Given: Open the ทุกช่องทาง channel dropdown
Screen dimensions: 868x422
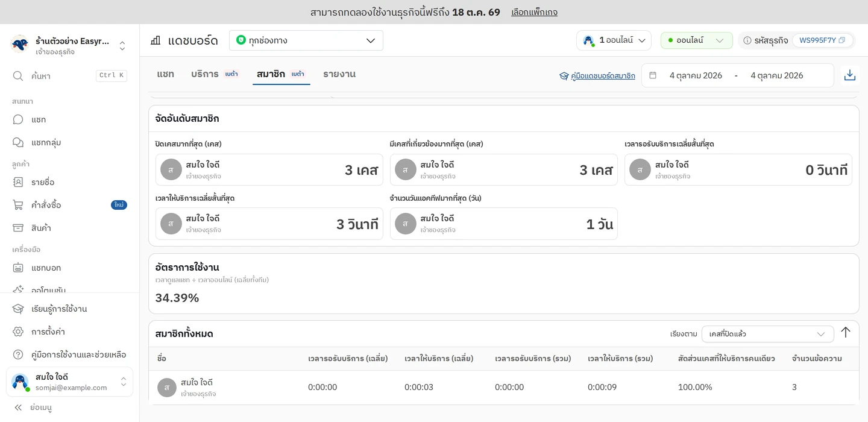Looking at the screenshot, I should tap(306, 40).
